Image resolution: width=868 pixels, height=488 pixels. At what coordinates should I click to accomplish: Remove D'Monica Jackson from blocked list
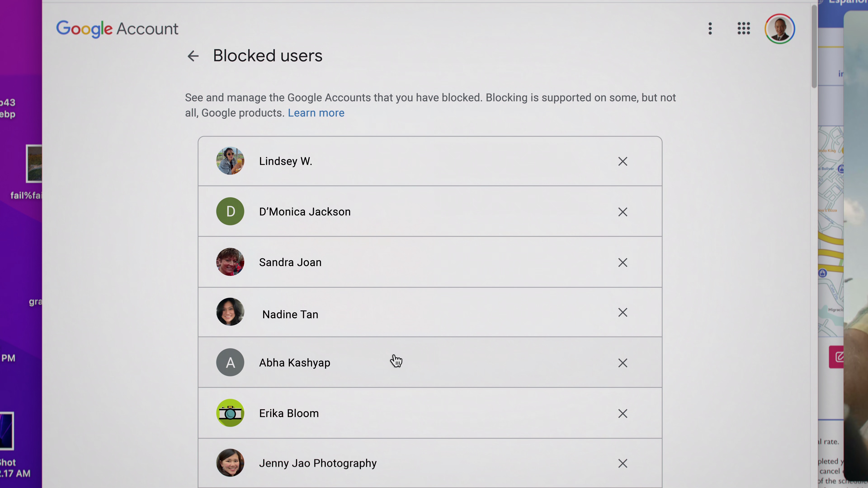point(622,212)
